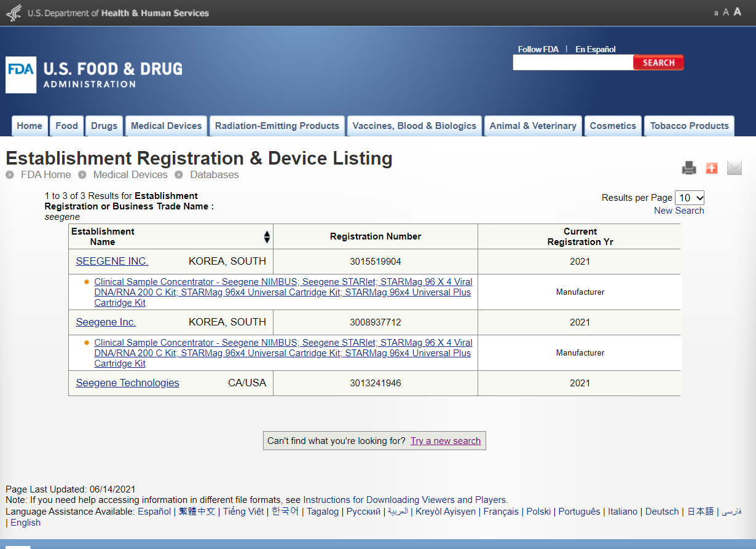Viewport: 756px width, 549px height.
Task: Click registration number 3015519904
Action: point(376,262)
